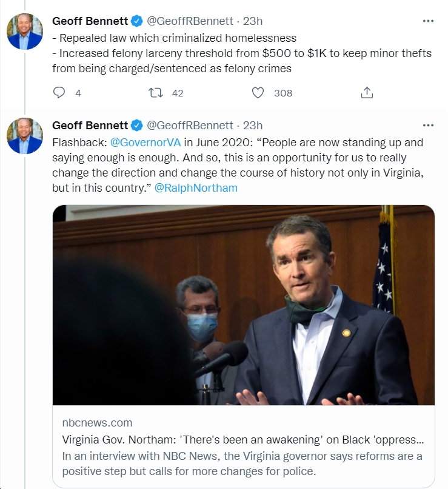
Task: Click verified badge on first Geoff Bennett tweet
Action: pyautogui.click(x=136, y=21)
